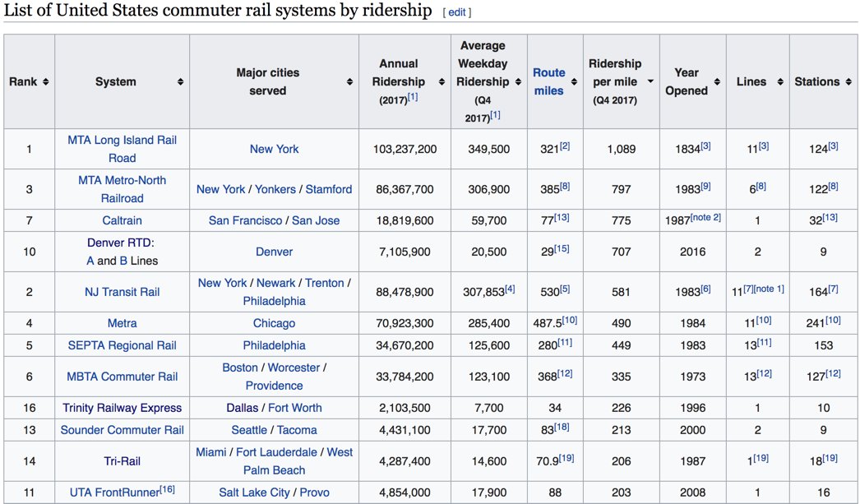
Task: Click the edit section link
Action: [457, 12]
